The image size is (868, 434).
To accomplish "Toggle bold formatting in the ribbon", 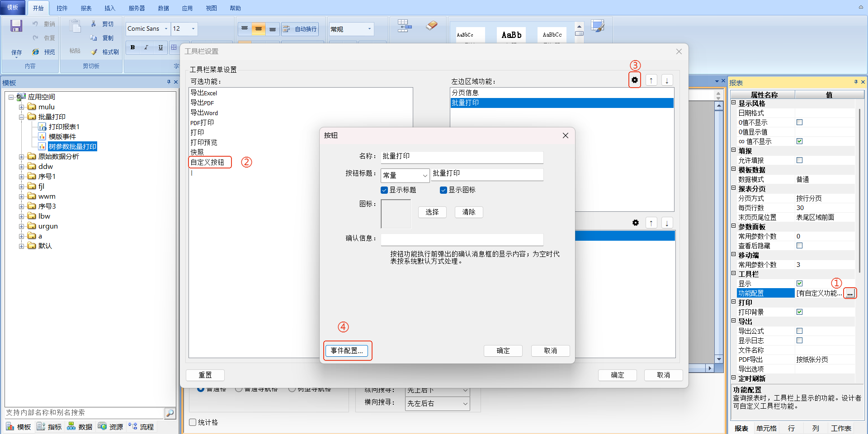I will (132, 47).
